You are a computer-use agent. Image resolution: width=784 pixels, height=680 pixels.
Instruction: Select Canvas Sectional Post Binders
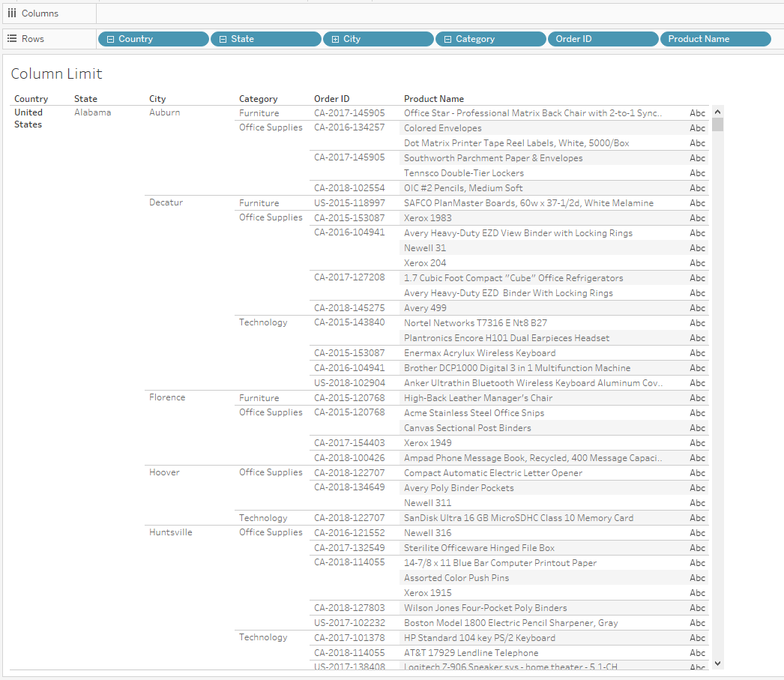[468, 428]
